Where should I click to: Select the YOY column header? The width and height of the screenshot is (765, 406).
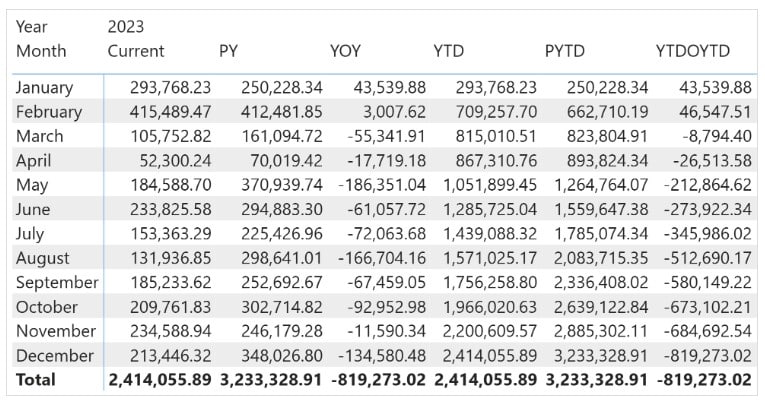pyautogui.click(x=345, y=51)
